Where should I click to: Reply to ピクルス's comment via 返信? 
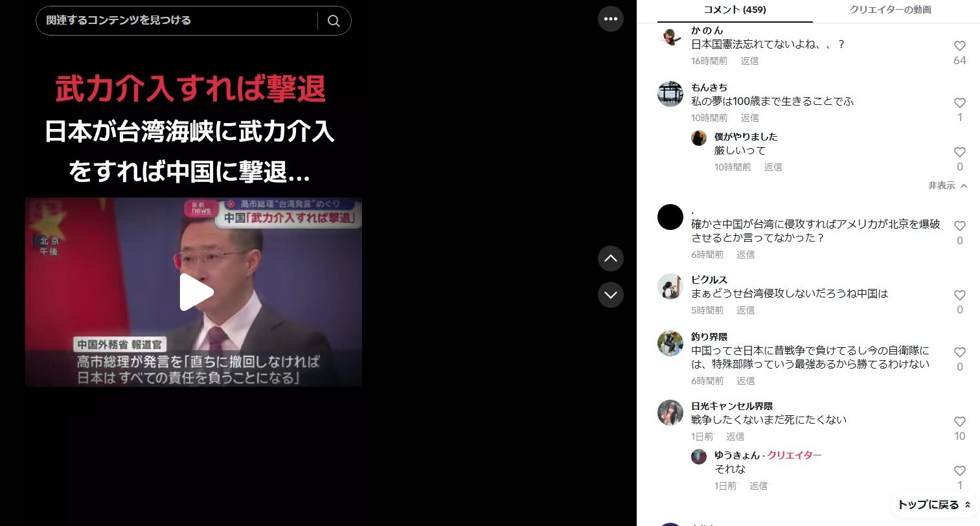[746, 310]
